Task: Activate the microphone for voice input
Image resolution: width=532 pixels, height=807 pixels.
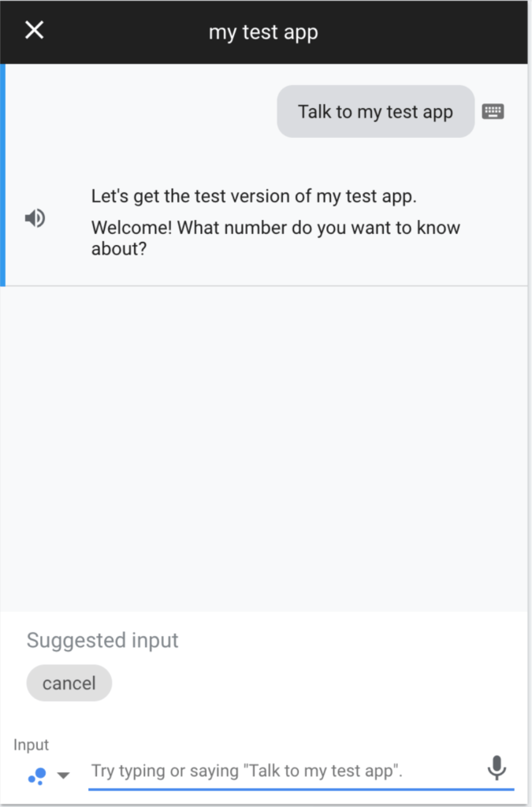Action: 497,768
